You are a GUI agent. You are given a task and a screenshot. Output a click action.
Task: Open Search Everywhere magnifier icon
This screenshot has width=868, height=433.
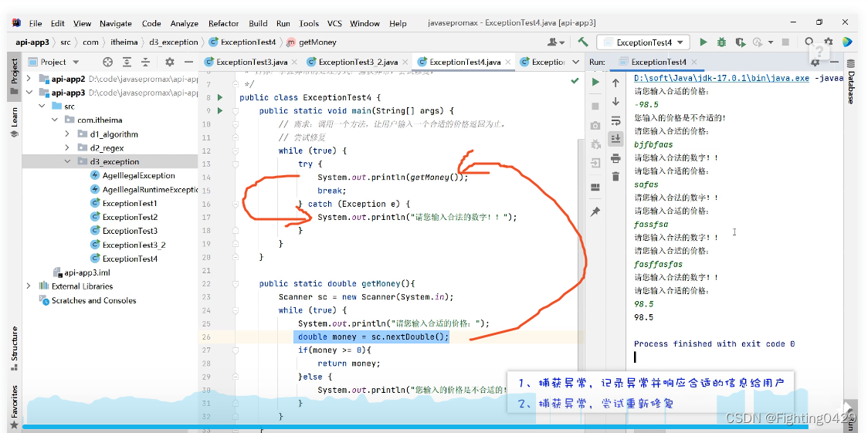coord(809,42)
